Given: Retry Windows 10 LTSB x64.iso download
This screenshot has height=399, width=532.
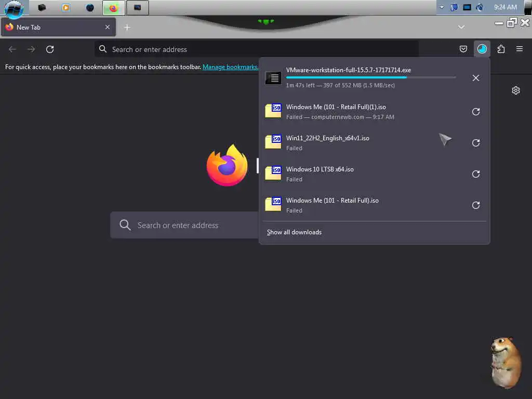Looking at the screenshot, I should pos(476,174).
